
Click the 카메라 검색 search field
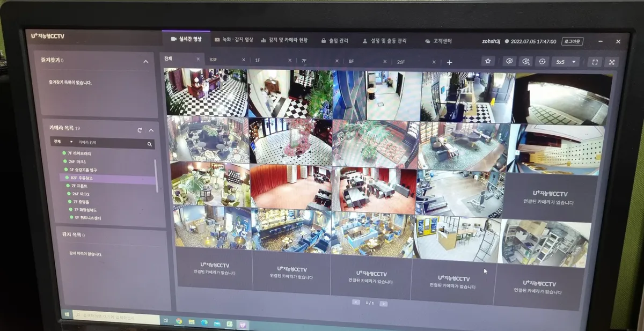[111, 143]
